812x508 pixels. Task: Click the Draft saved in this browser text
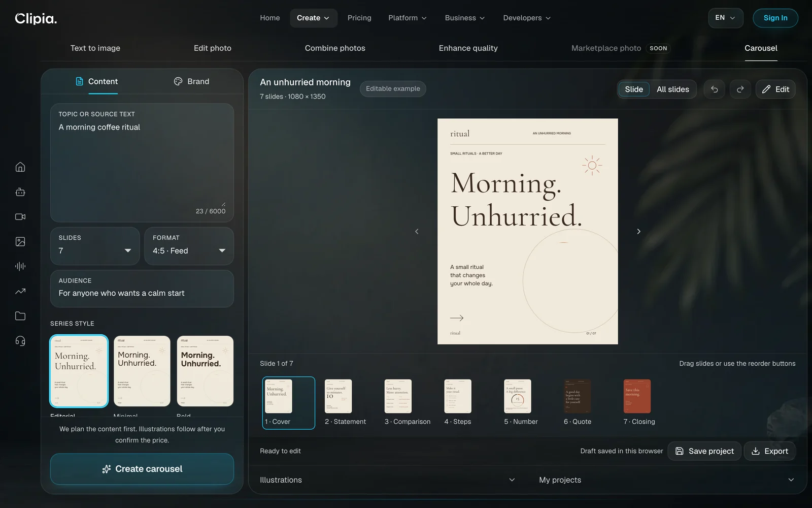622,451
